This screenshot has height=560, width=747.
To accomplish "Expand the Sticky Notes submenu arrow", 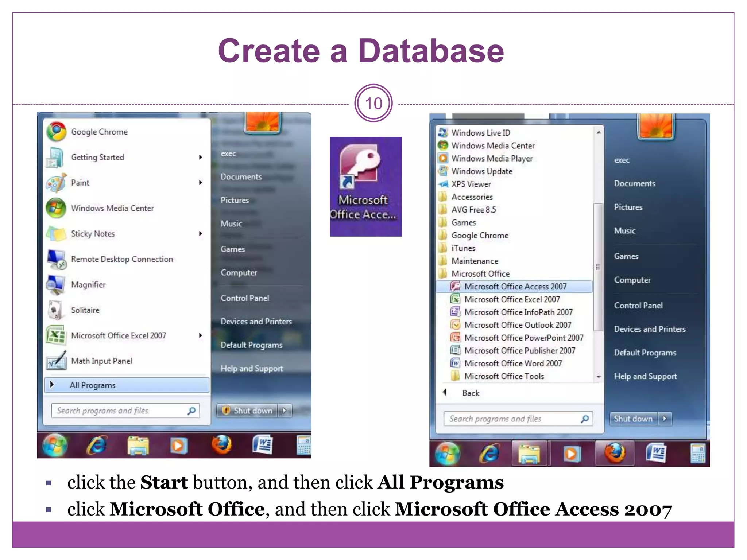I will click(x=201, y=234).
